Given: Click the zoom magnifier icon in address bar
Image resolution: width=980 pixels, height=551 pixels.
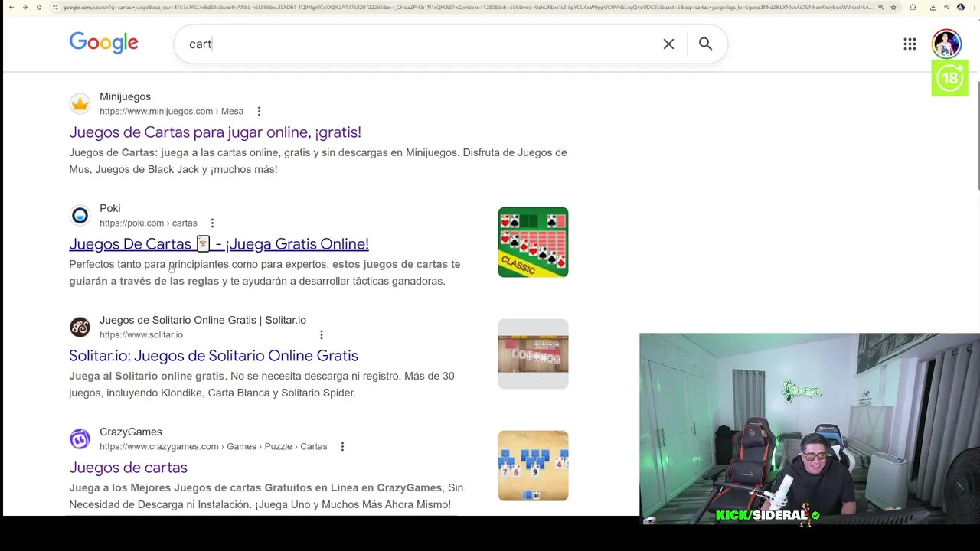Looking at the screenshot, I should [x=881, y=7].
